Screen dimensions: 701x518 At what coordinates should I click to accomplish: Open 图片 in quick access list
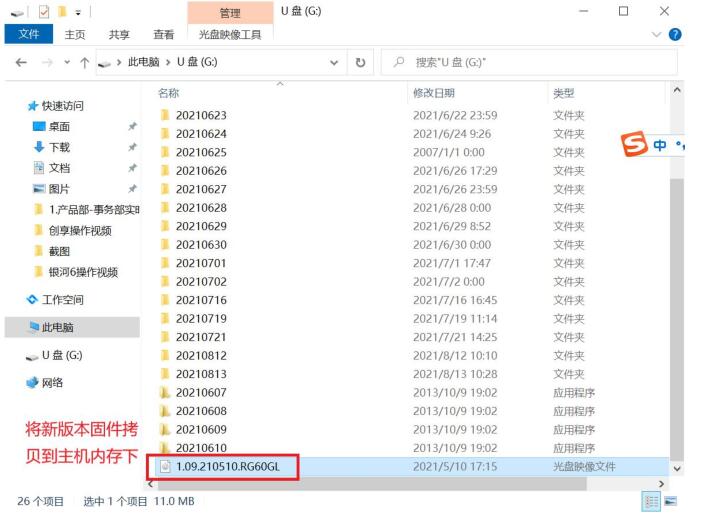(59, 189)
